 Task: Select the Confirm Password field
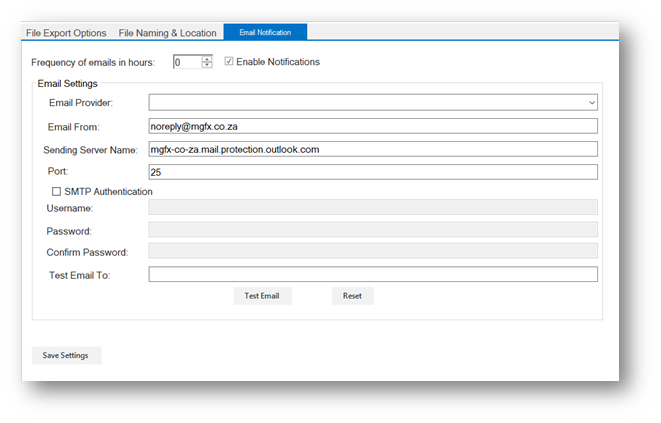372,251
